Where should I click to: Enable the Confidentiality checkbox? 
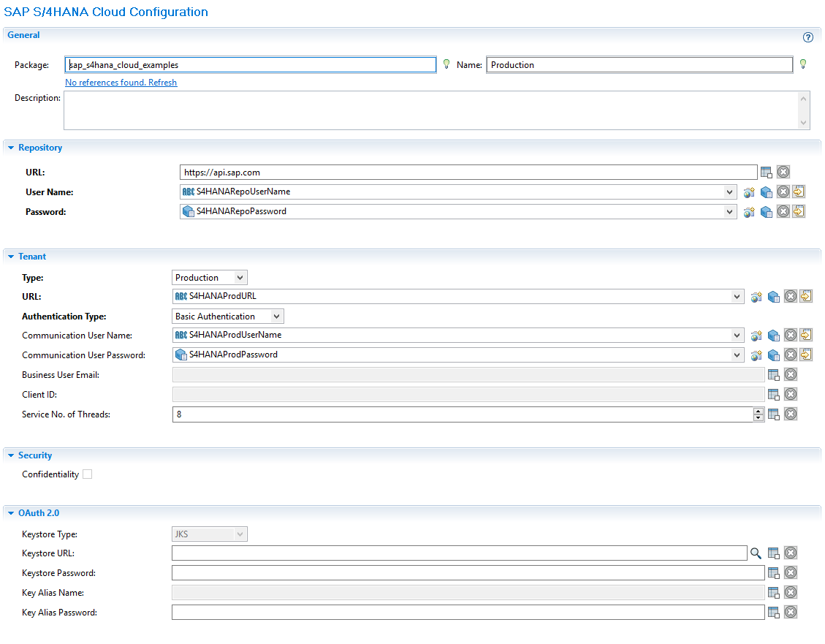point(88,474)
